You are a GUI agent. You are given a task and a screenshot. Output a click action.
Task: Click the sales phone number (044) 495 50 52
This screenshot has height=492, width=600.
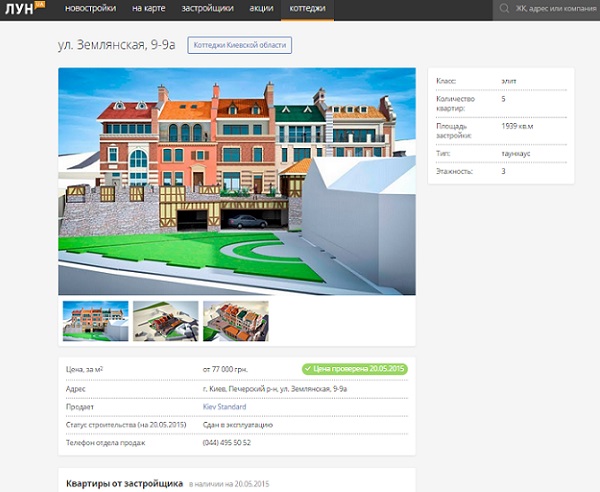(x=226, y=442)
